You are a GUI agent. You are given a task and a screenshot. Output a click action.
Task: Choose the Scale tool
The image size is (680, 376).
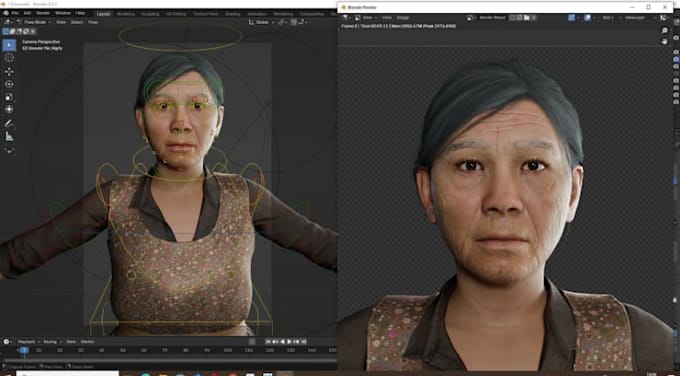click(x=9, y=97)
